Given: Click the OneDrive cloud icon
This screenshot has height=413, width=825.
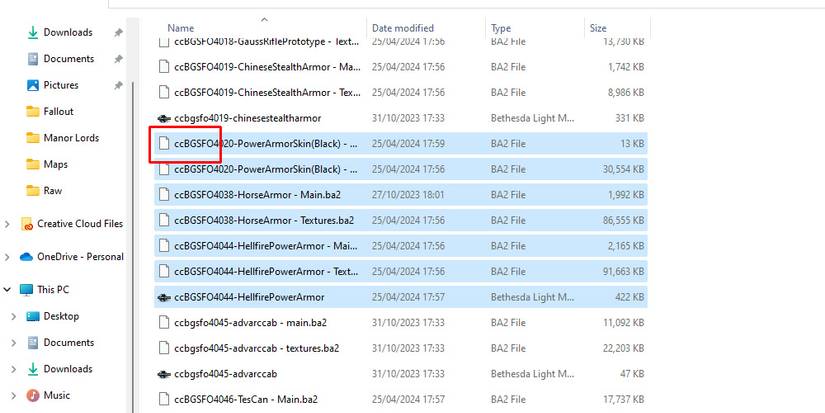Looking at the screenshot, I should [26, 257].
